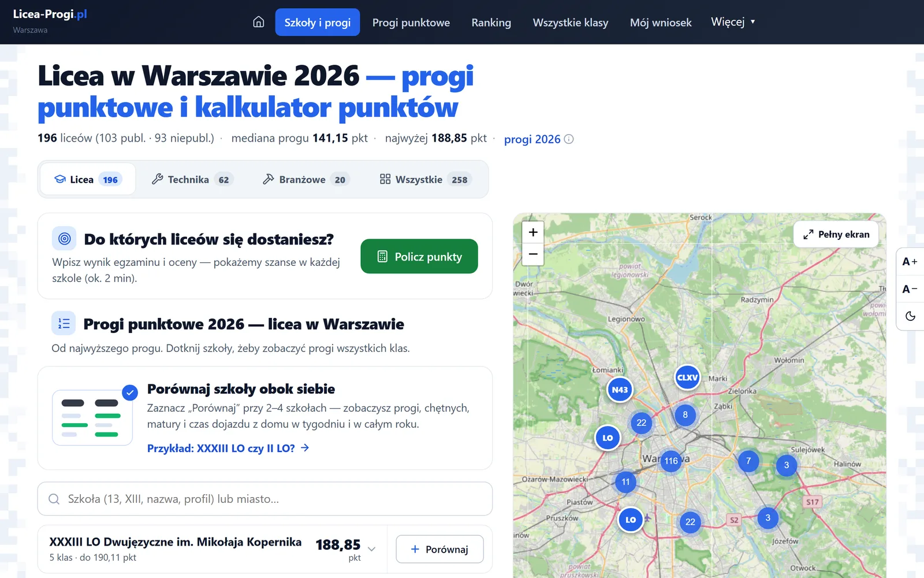This screenshot has width=924, height=578.
Task: Open the 3 cluster near Sulejówek
Action: tap(787, 465)
